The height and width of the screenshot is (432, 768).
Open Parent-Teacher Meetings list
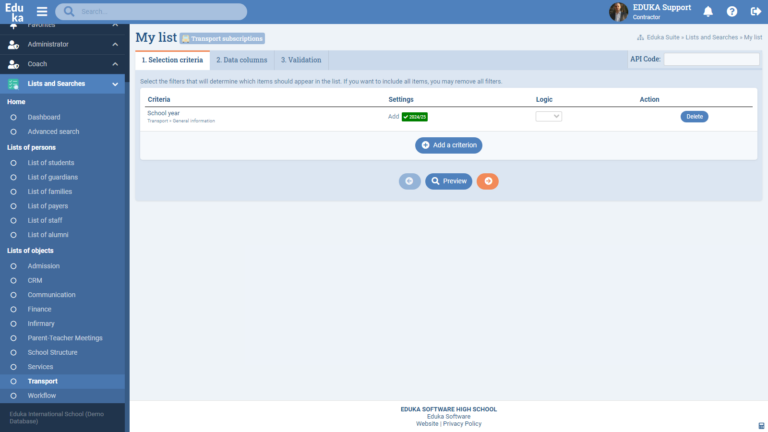point(65,338)
